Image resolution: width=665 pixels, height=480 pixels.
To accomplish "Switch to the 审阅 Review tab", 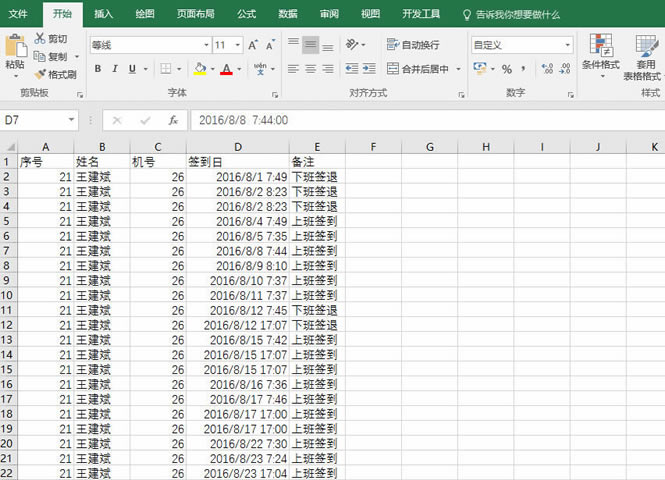I will [x=329, y=14].
